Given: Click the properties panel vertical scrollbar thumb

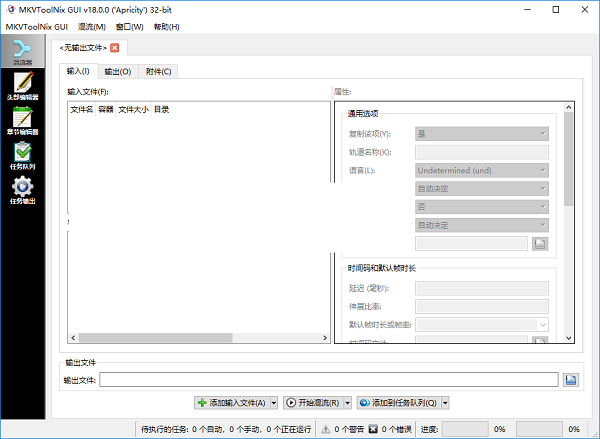Looking at the screenshot, I should [569, 159].
